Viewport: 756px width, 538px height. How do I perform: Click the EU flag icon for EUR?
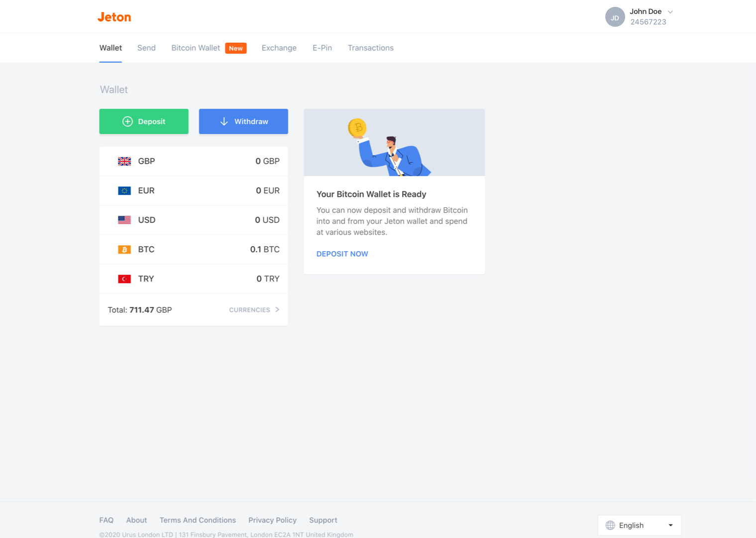pyautogui.click(x=124, y=190)
